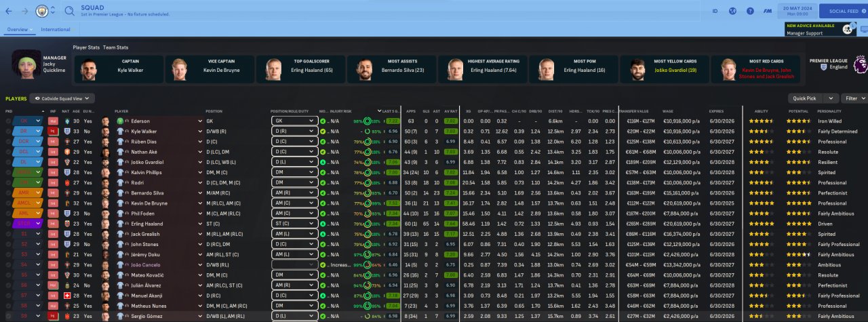The width and height of the screenshot is (868, 322).
Task: Click the info badge for Kyle Walker
Action: coord(53,131)
